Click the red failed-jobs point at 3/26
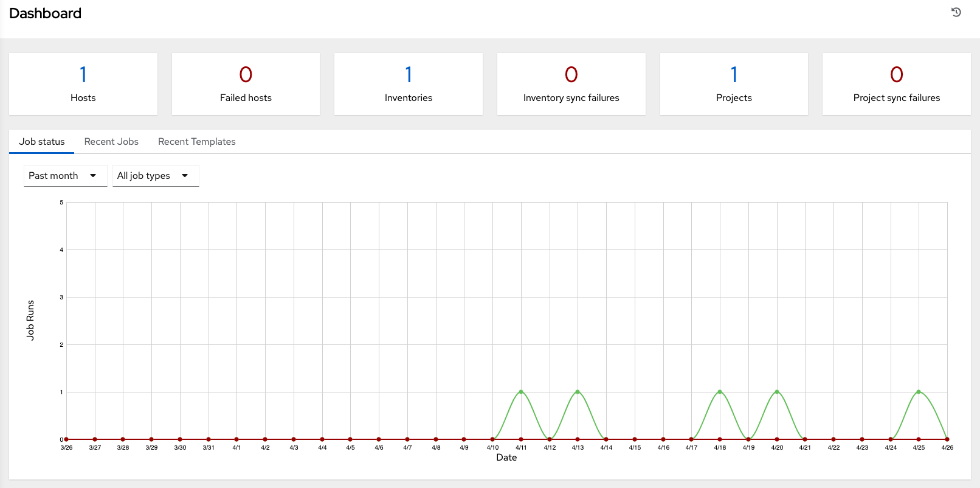The height and width of the screenshot is (488, 980). pyautogui.click(x=66, y=439)
